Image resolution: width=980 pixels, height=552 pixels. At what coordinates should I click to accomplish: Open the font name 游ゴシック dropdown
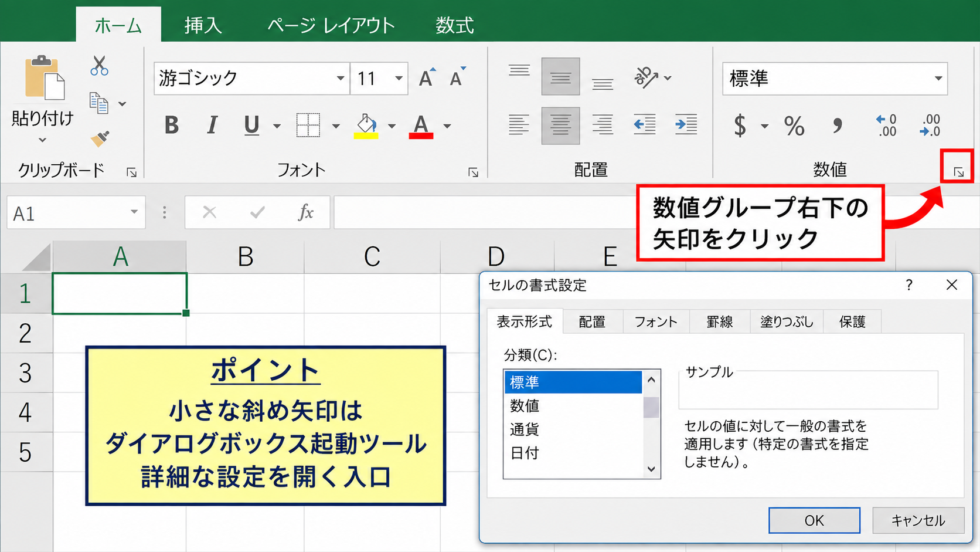pyautogui.click(x=340, y=78)
